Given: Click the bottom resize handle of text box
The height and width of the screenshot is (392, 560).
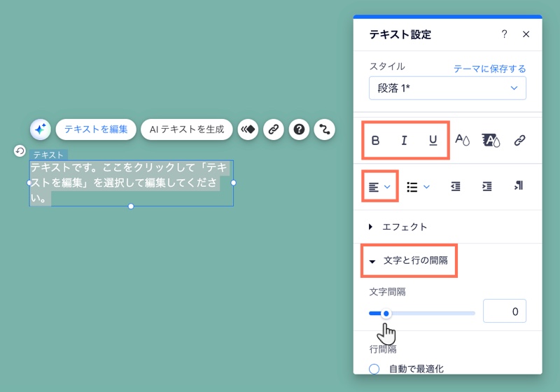Looking at the screenshot, I should (131, 206).
